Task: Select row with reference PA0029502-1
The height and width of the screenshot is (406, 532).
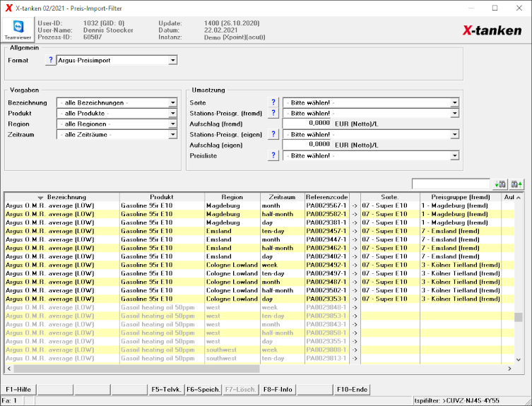Action: 259,290
